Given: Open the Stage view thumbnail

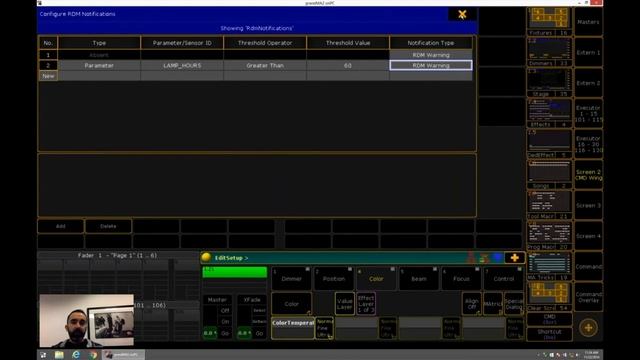Looking at the screenshot, I should [x=549, y=83].
